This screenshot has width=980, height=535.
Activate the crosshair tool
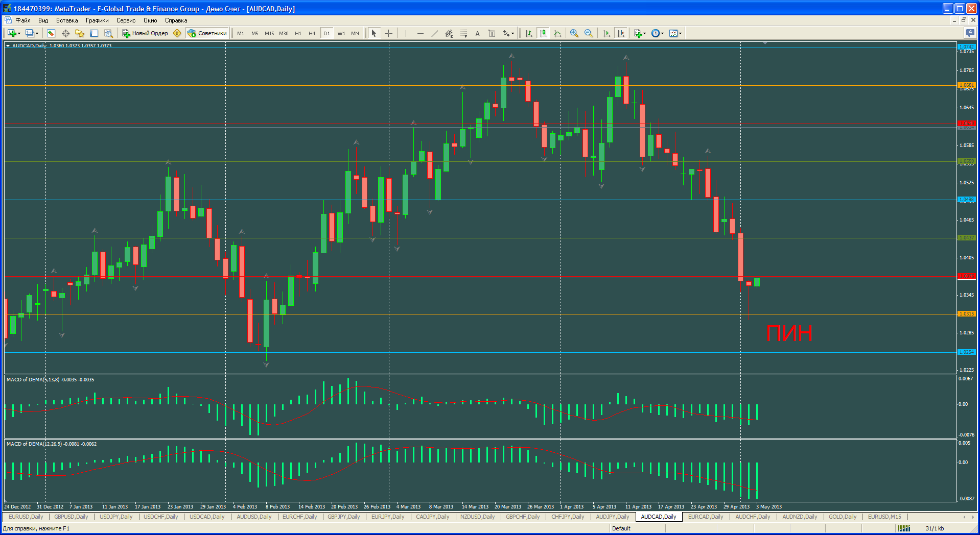click(388, 33)
